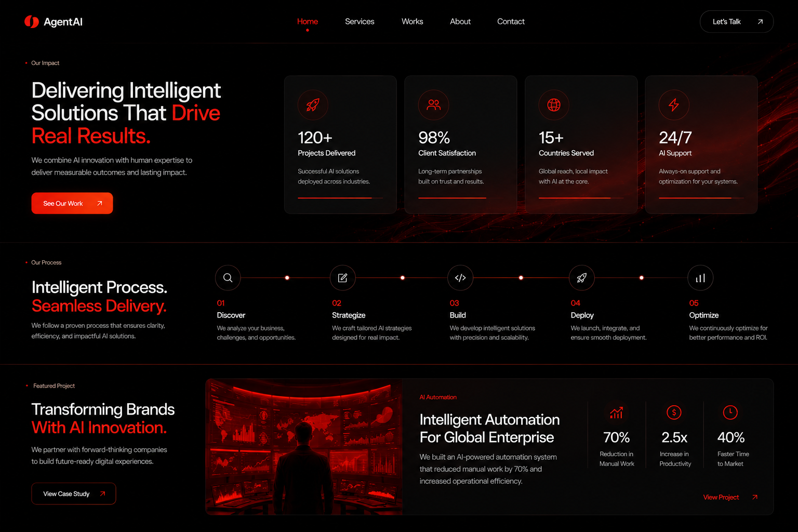Open the Services nav item
The height and width of the screenshot is (532, 798).
[x=360, y=21]
